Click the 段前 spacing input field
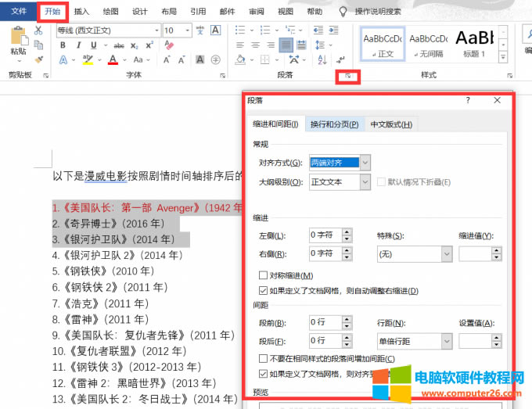 click(323, 321)
